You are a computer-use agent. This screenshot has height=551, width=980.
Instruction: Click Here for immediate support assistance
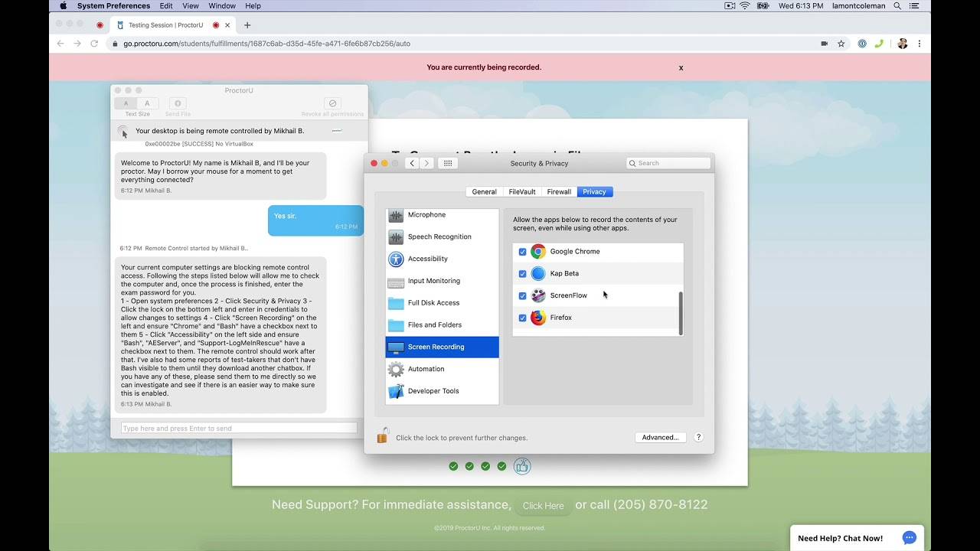click(x=543, y=505)
